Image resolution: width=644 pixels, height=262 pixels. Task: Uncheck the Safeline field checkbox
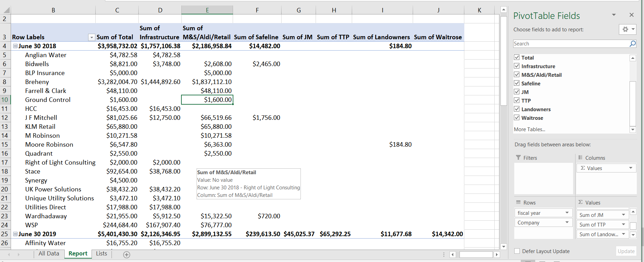[x=517, y=83]
